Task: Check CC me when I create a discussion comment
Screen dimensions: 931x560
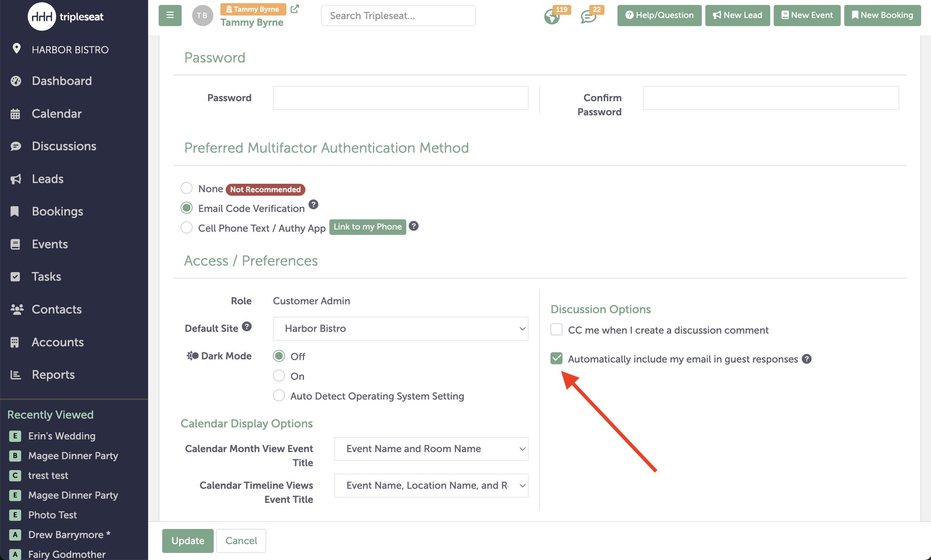Action: click(556, 329)
